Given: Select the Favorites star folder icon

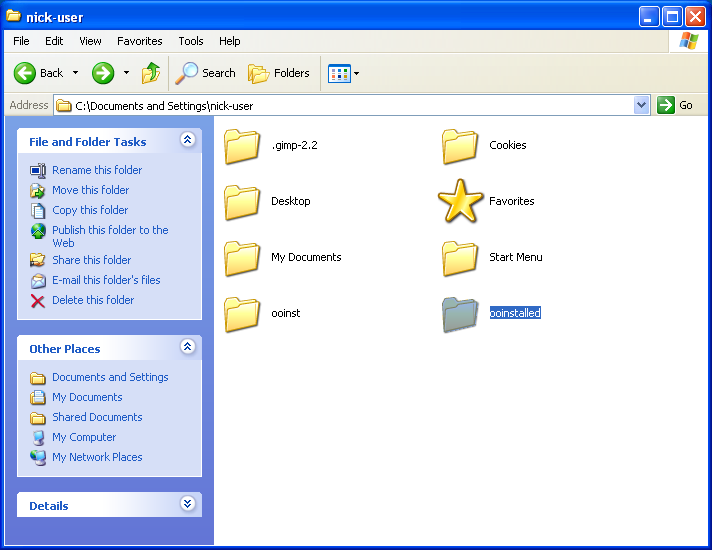Looking at the screenshot, I should click(x=460, y=201).
